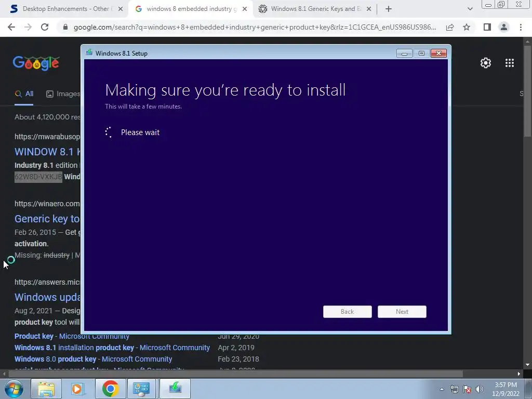
Task: Open Control Panel taskbar icon
Action: [141, 389]
